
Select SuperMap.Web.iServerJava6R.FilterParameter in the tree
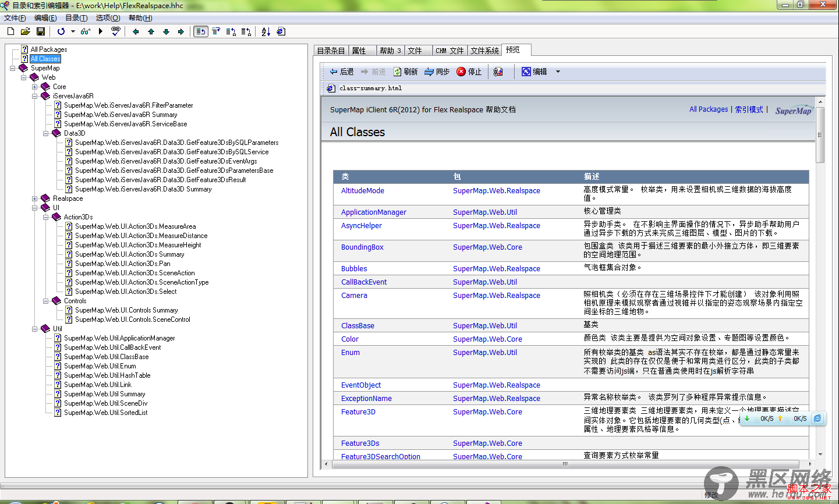tap(128, 105)
